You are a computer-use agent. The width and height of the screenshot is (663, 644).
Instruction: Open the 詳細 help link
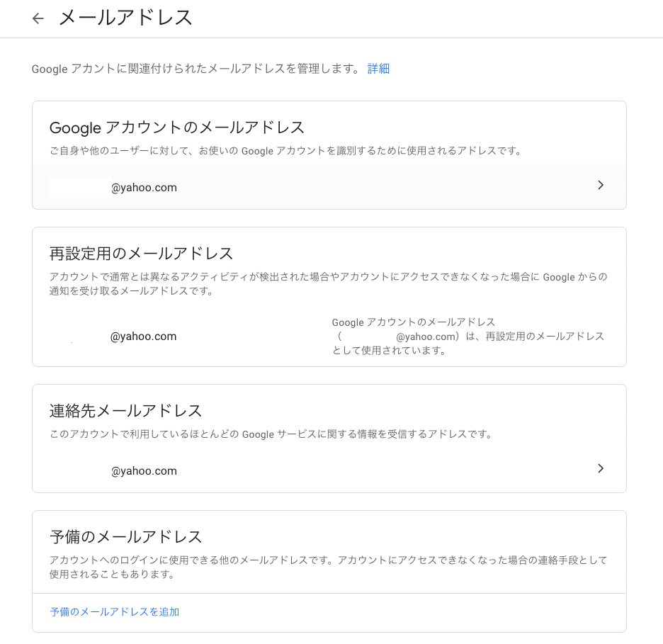(x=378, y=69)
